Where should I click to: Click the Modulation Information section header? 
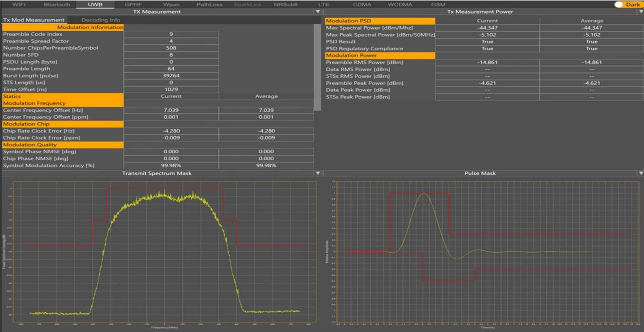pyautogui.click(x=63, y=27)
